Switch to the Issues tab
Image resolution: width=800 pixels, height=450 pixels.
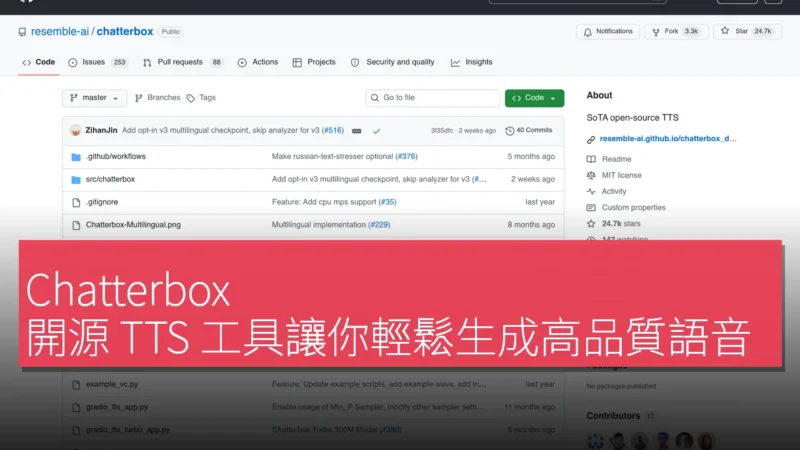pos(98,62)
